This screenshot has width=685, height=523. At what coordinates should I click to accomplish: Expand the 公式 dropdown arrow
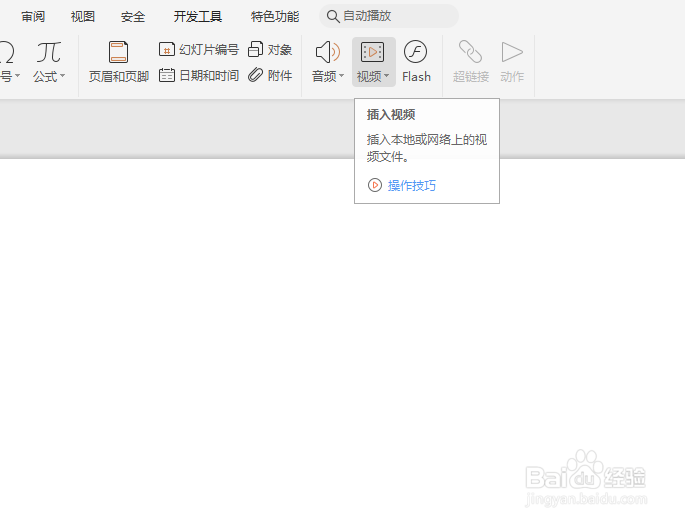click(x=62, y=76)
